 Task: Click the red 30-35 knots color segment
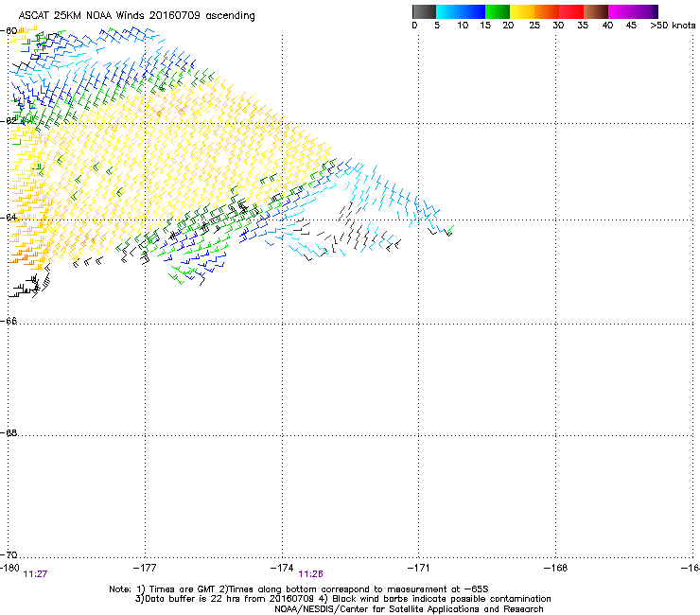[x=571, y=11]
